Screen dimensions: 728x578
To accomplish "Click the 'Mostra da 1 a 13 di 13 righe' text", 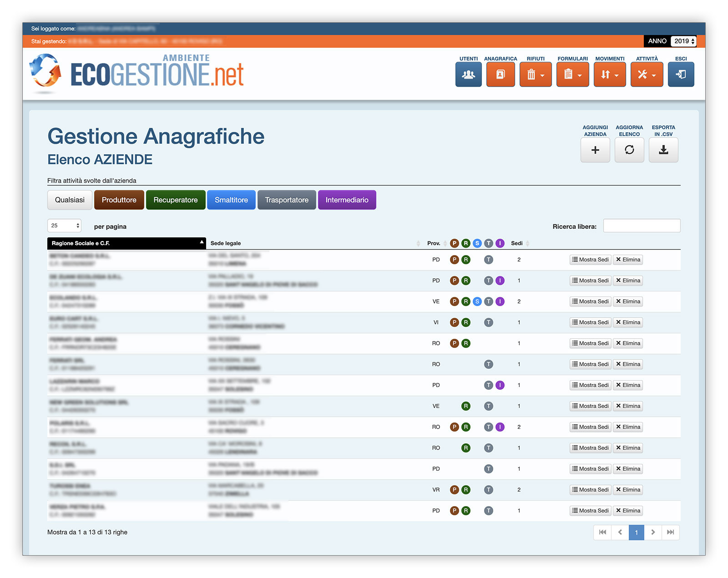I will tap(87, 532).
